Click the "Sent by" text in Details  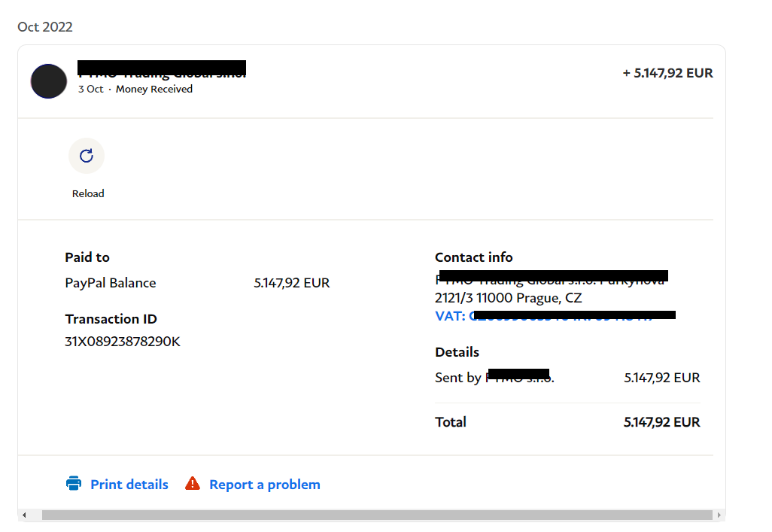458,378
